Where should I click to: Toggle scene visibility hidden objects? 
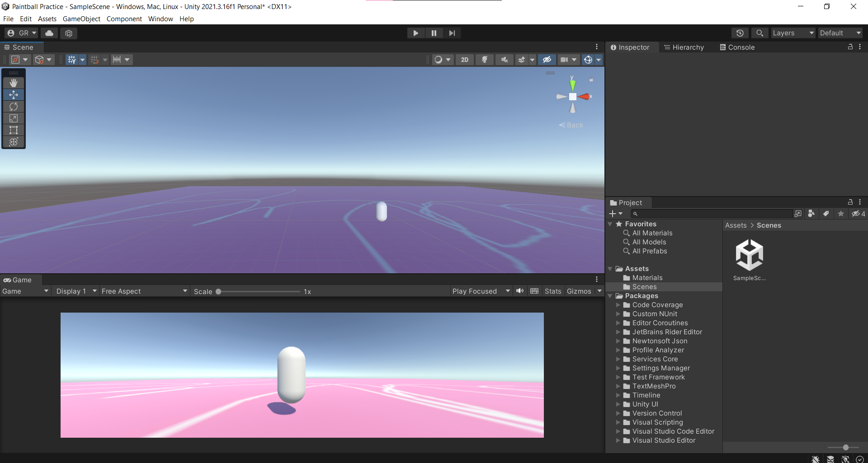pos(547,60)
